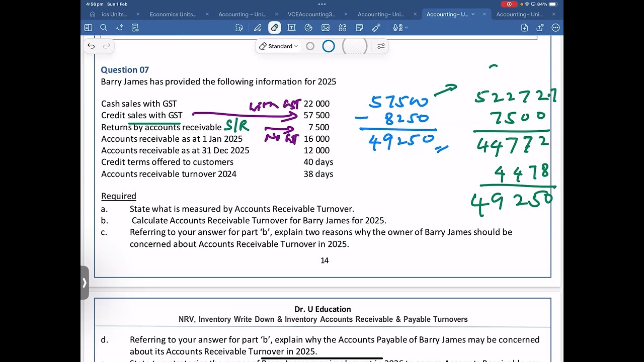
Task: Close the VCEAccounting3 tab
Action: (x=346, y=14)
